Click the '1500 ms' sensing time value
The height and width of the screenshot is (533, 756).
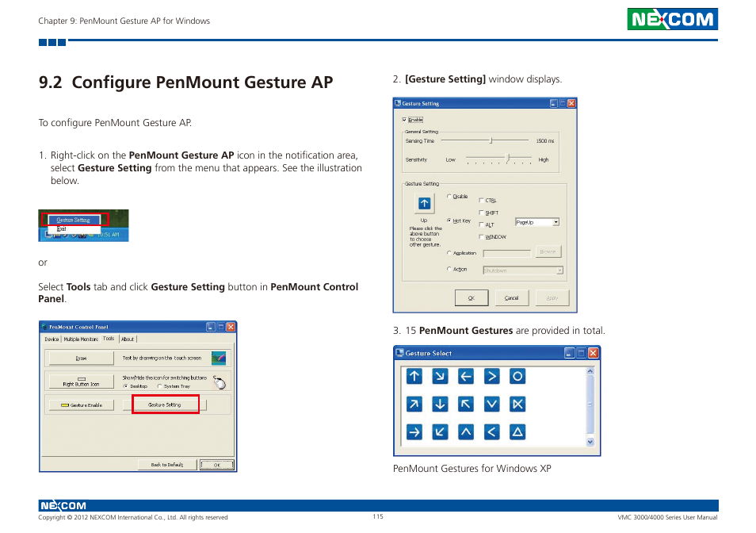click(x=545, y=141)
